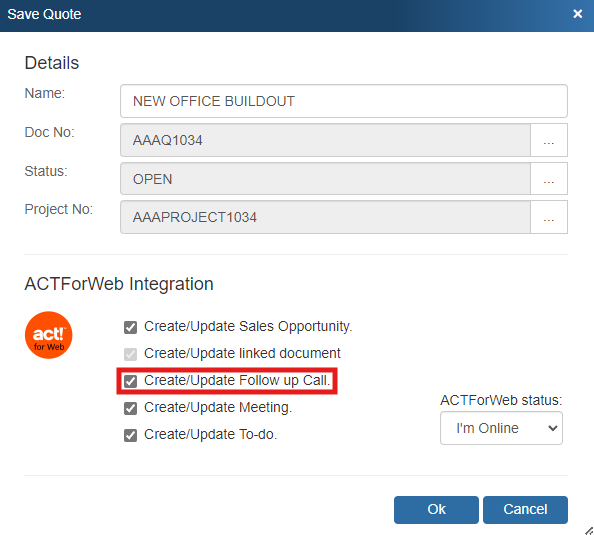Disable Create/Update Meeting option

coord(130,408)
